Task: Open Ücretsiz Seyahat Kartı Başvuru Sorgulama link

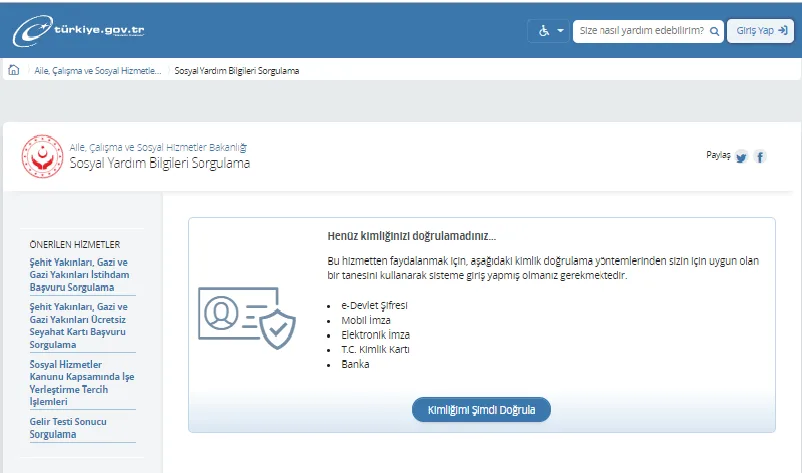Action: tap(78, 325)
